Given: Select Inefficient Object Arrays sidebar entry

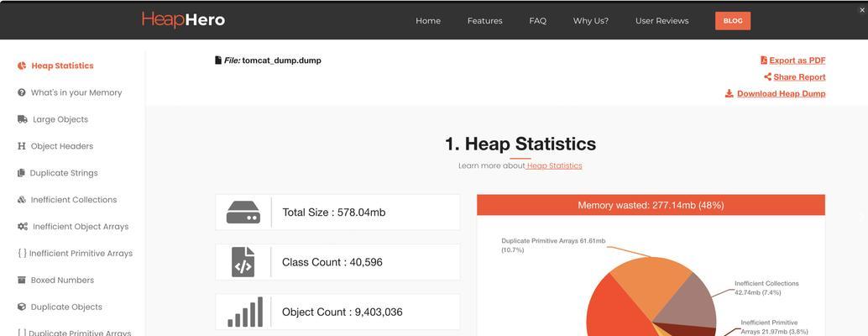Looking at the screenshot, I should click(x=81, y=227).
